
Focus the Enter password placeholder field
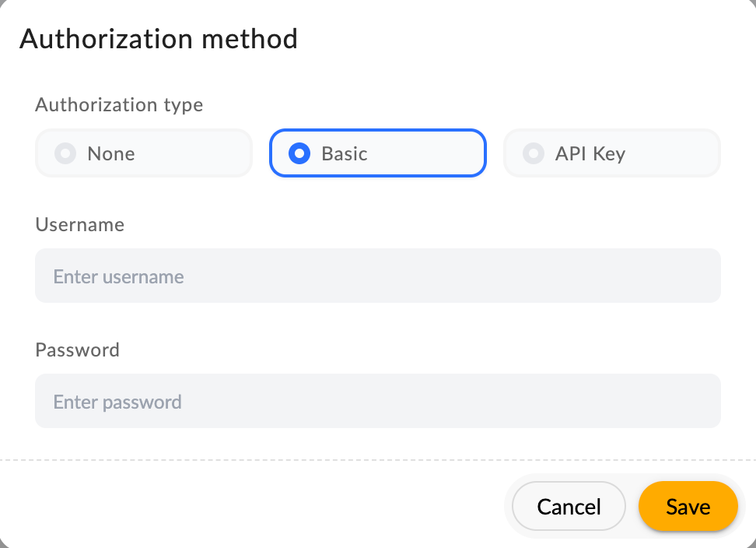pyautogui.click(x=377, y=401)
